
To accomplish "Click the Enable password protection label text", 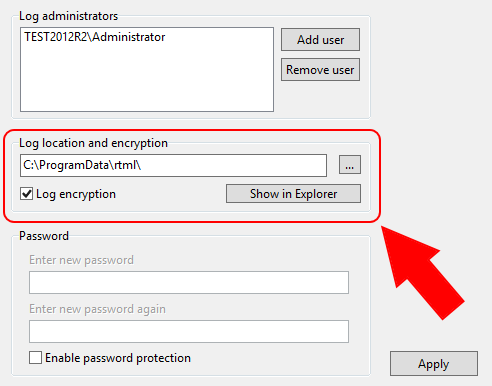I will [118, 358].
